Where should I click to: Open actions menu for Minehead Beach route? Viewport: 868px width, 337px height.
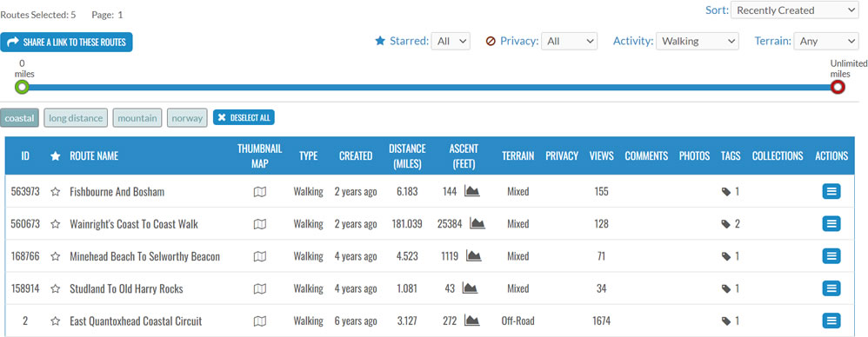pyautogui.click(x=831, y=255)
